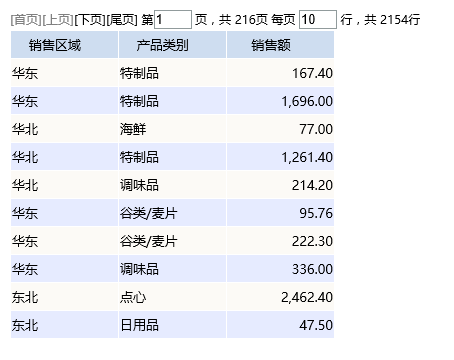Screen dimensions: 454x360
Task: Select the 海鲜 product category cell
Action: 172,129
